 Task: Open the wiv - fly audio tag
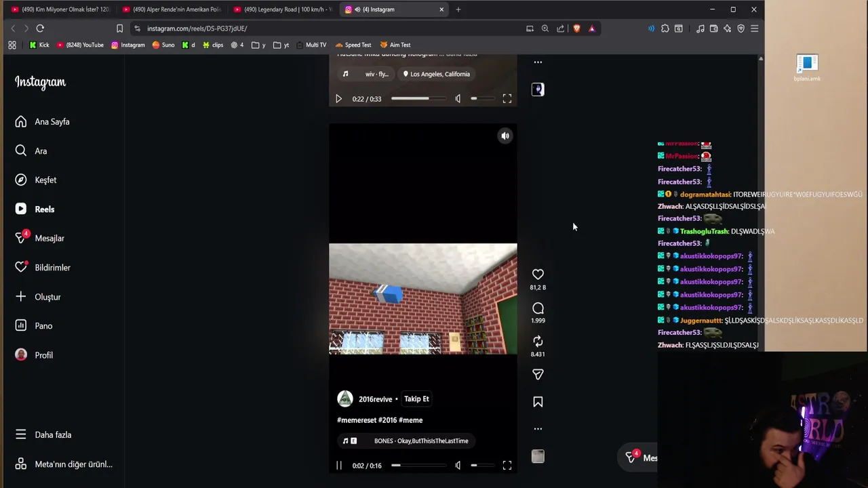[x=366, y=75]
